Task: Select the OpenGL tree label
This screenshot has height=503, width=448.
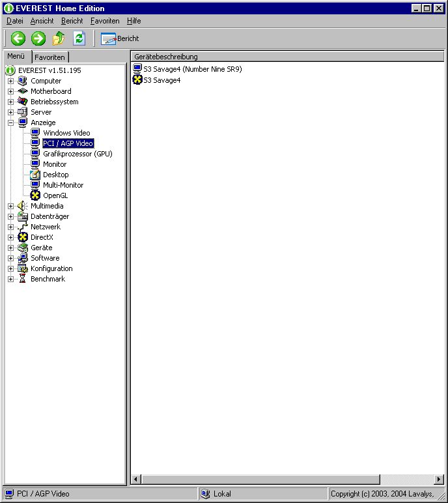Action: click(x=55, y=195)
